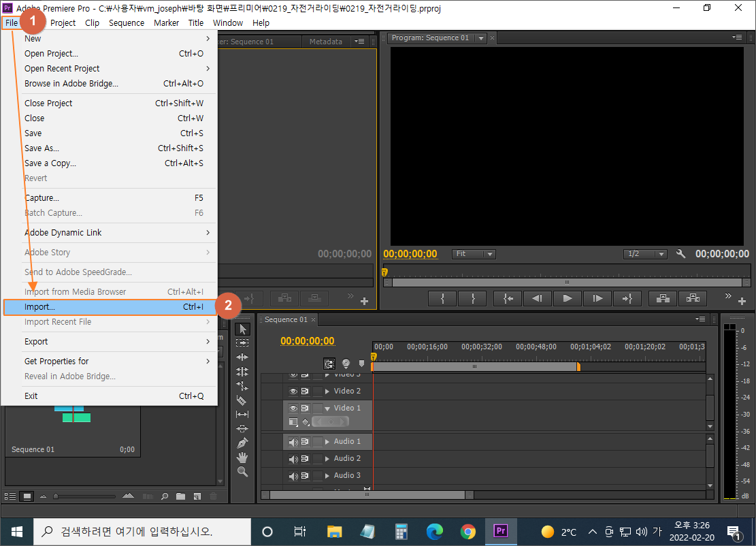The width and height of the screenshot is (756, 546).
Task: Toggle track lock box on Audio 1
Action: (x=317, y=442)
